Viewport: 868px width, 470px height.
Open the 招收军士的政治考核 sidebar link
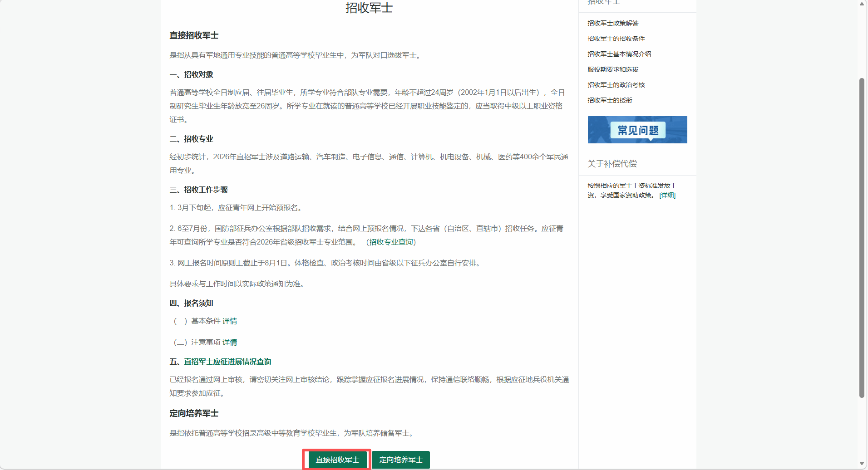(616, 85)
